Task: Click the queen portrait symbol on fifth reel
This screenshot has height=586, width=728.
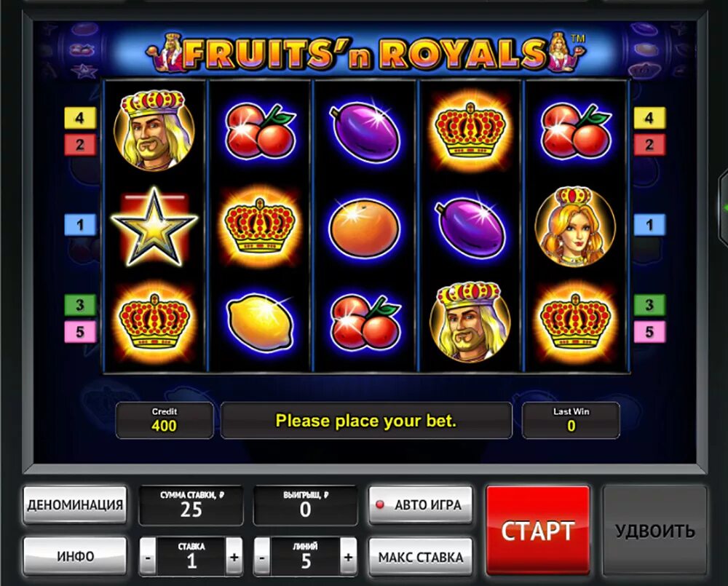Action: [575, 226]
